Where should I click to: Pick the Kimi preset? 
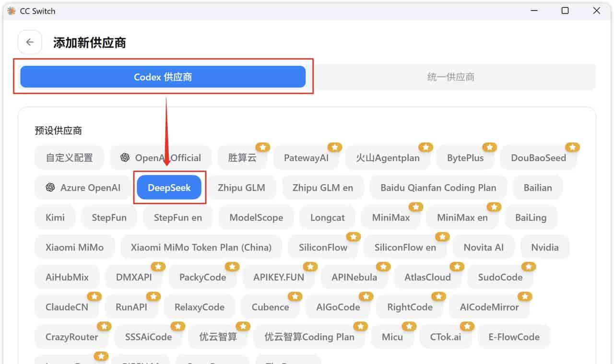tap(55, 217)
